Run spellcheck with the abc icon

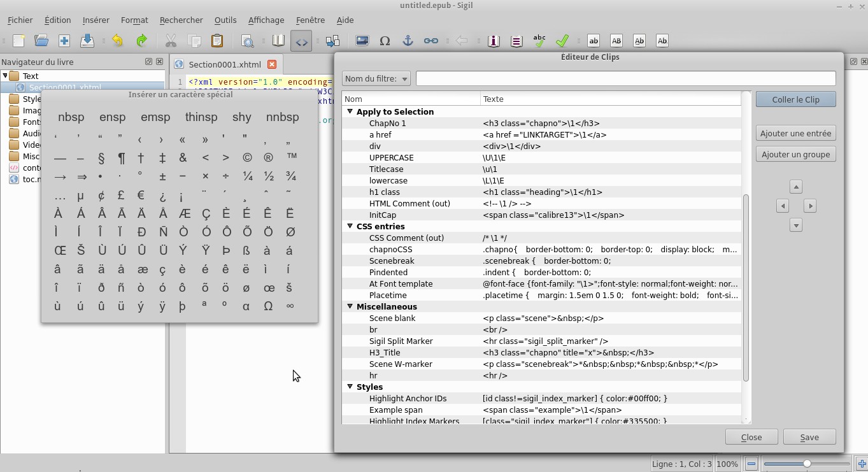[x=539, y=41]
